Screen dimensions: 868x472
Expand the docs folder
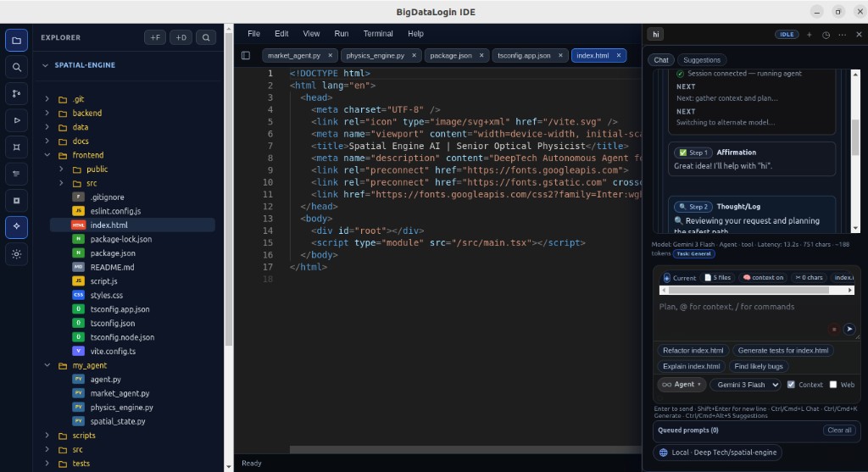pos(47,142)
